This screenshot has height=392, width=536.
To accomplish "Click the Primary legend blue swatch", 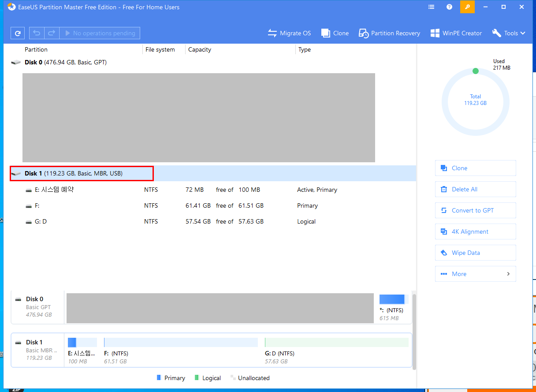I will pos(159,378).
